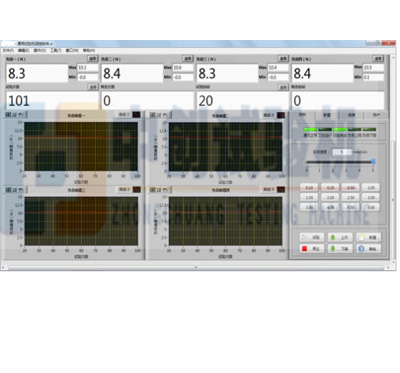The width and height of the screenshot is (400, 373).
Task: Click the clear button above the 101 count
Action: click(x=93, y=87)
